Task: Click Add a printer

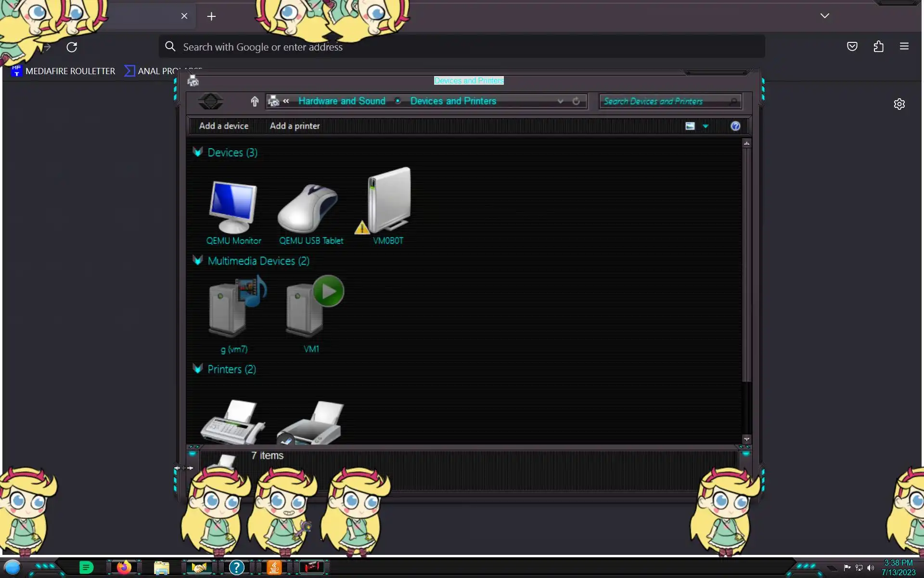Action: pos(295,126)
